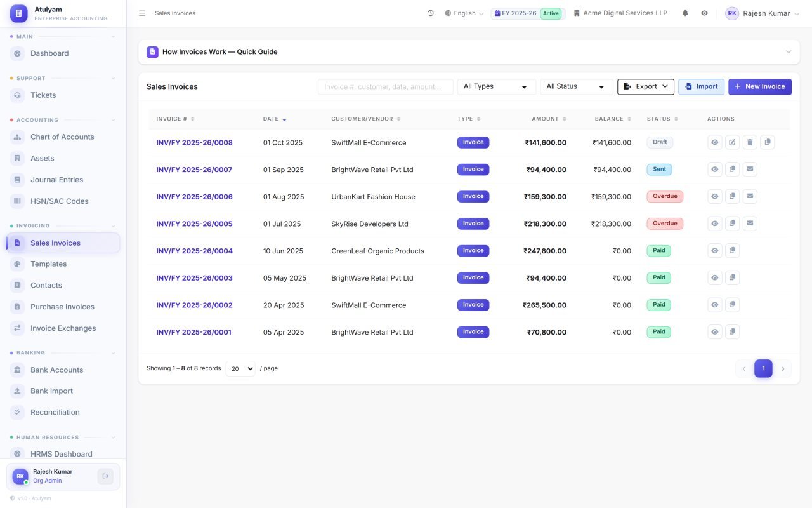Click the FY 2025-26 Active badge
Screen dimensions: 812x508
pos(527,13)
